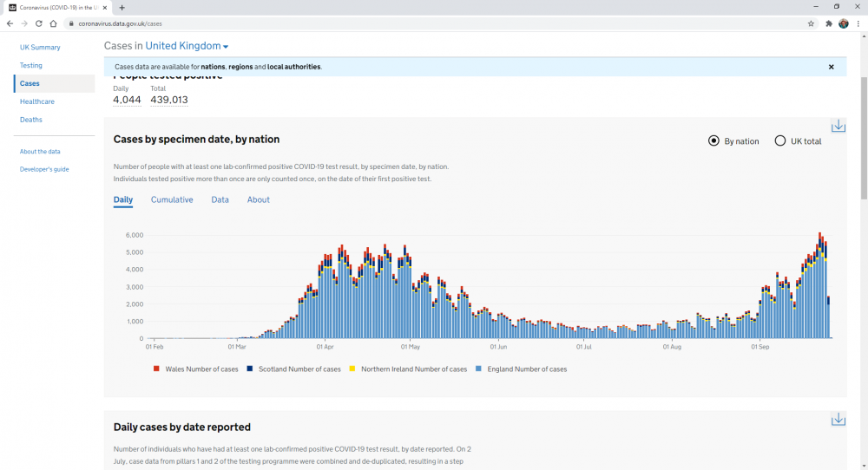868x470 pixels.
Task: Click the total value 439,013
Action: (x=169, y=100)
